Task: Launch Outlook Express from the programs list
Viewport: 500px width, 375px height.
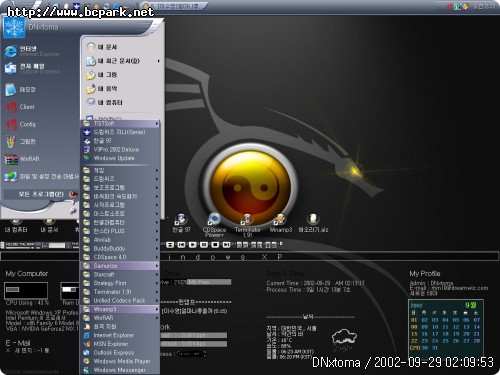Action: [120, 352]
